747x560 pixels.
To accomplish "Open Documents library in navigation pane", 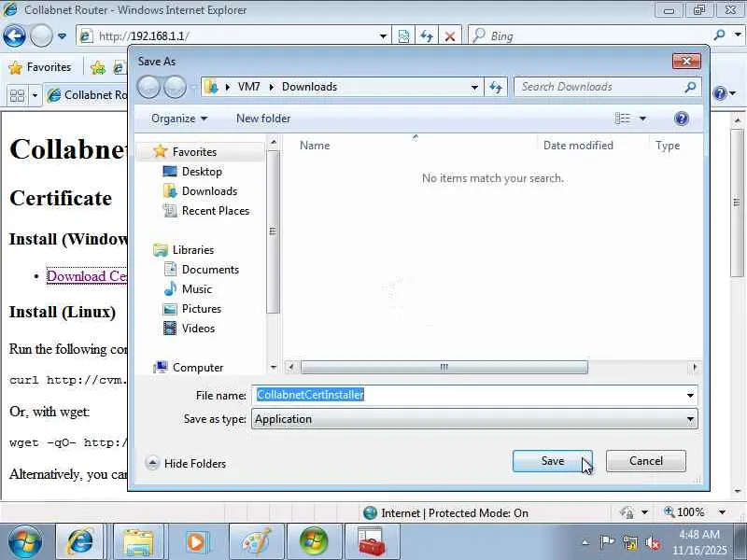I will point(210,270).
